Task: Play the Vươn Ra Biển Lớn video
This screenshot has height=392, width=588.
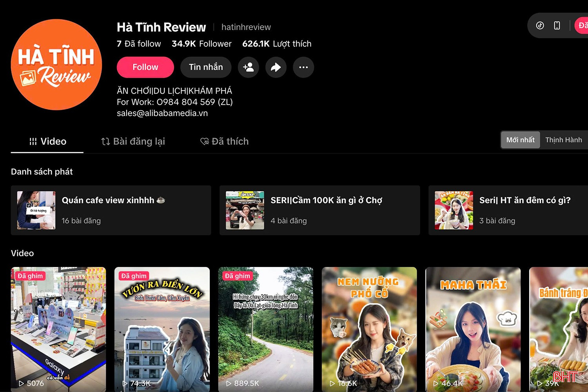Action: [x=162, y=330]
